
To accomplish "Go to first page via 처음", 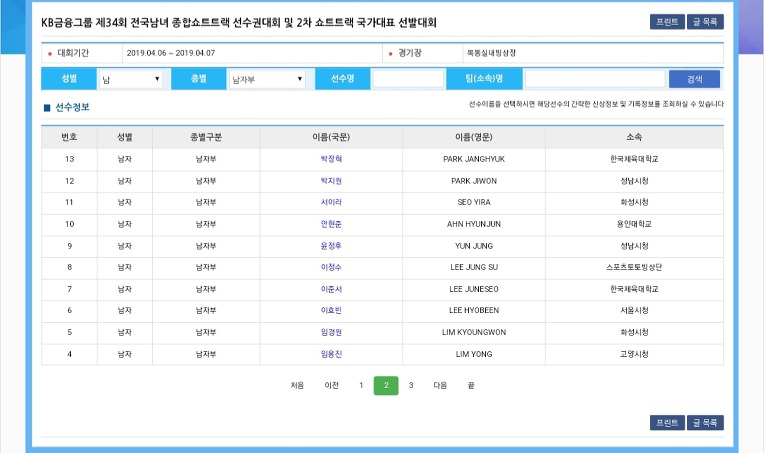I will (x=297, y=385).
